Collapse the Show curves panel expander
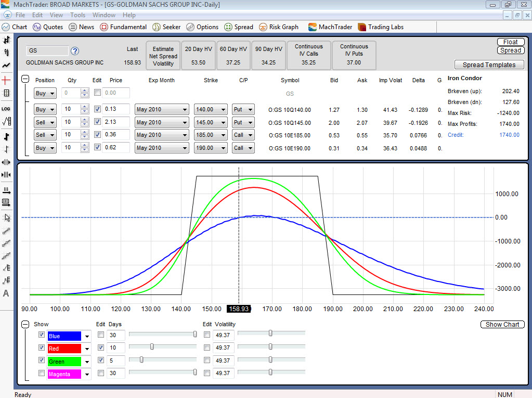532x398 pixels. (x=25, y=324)
